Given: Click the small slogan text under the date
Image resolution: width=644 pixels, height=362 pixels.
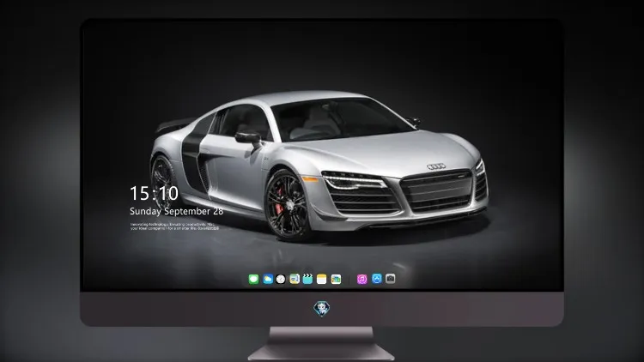Looking at the screenshot, I should click(174, 226).
